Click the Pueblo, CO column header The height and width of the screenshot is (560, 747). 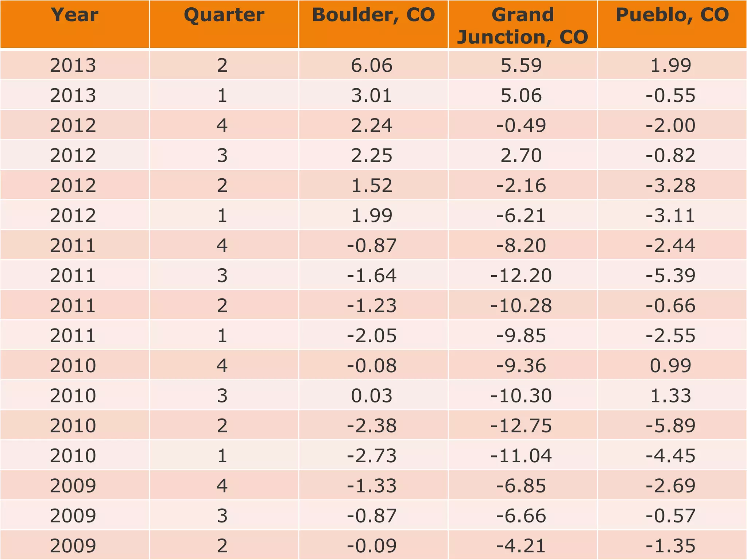tap(672, 15)
